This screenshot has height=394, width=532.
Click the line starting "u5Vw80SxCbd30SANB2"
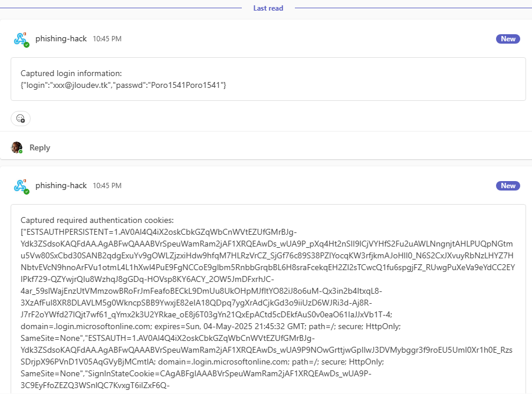[267, 255]
